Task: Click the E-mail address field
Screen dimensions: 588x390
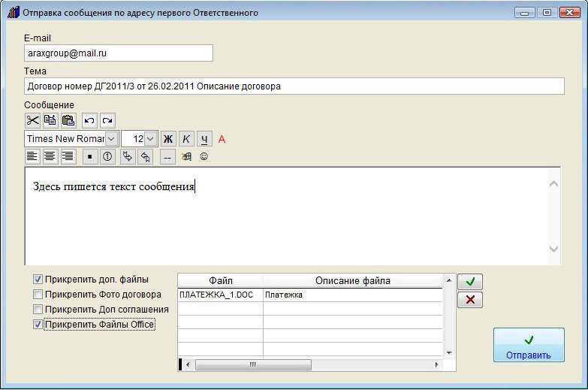Action: coord(119,53)
